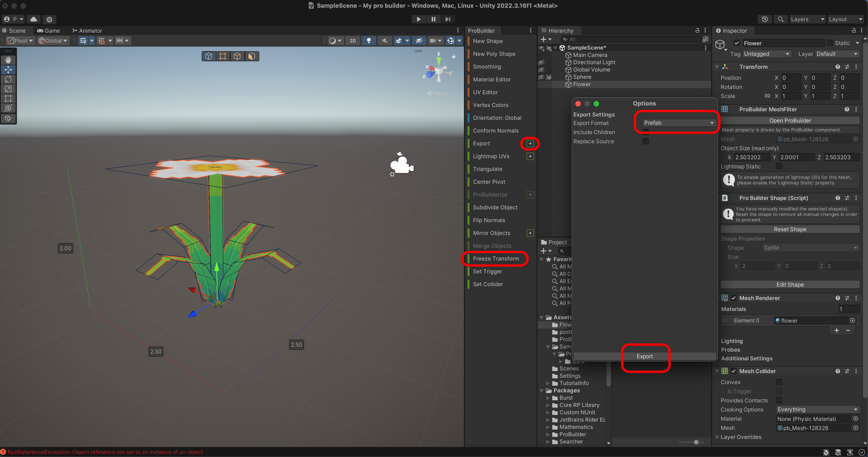Select the Scale tool in scene toolbar
The image size is (868, 457).
tap(8, 89)
